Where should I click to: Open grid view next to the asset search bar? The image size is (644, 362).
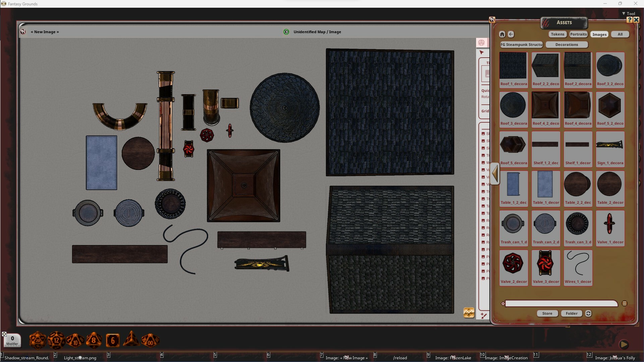pos(625,303)
